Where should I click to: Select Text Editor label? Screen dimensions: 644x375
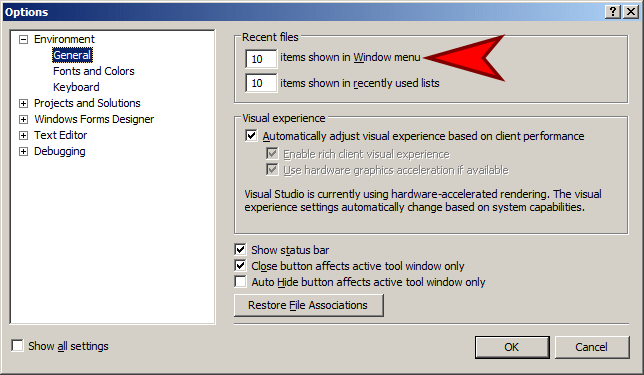pos(60,135)
